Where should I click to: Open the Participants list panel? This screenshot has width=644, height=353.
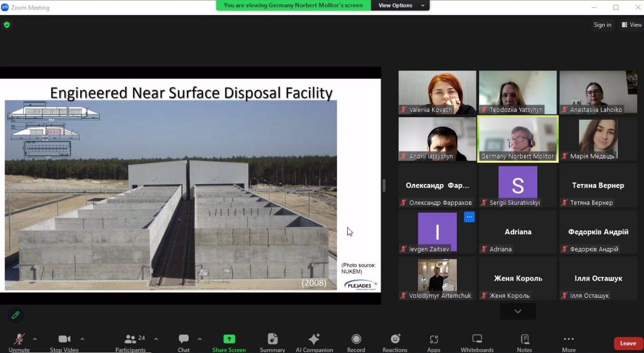(x=130, y=339)
